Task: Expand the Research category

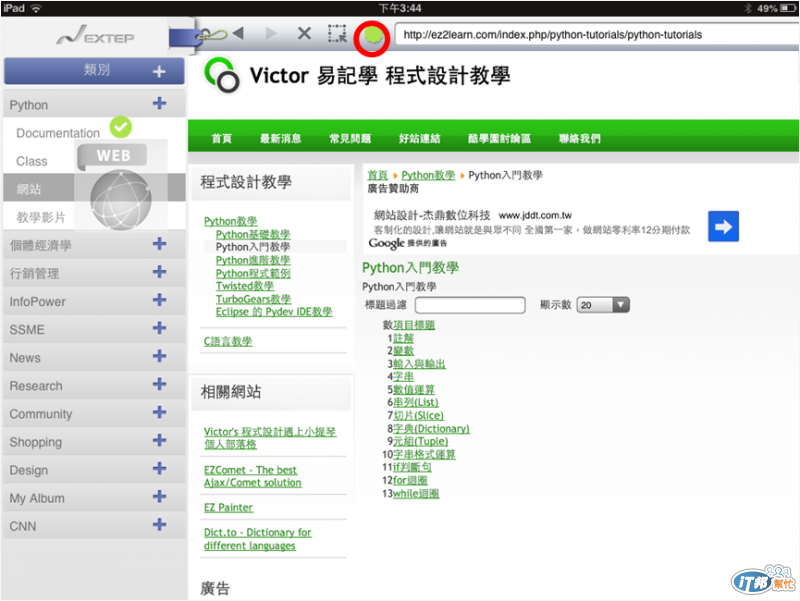Action: tap(159, 384)
